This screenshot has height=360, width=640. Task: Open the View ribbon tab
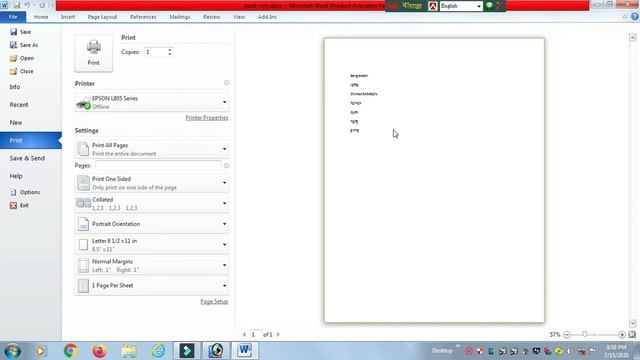point(239,17)
